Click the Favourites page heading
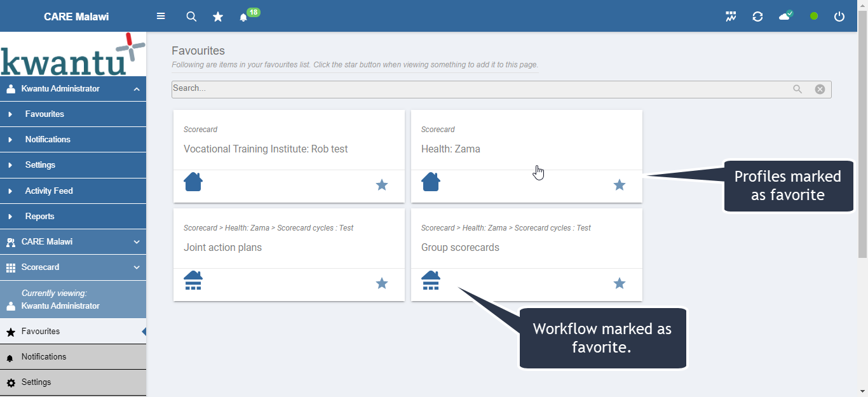Viewport: 868px width, 397px height. 198,51
